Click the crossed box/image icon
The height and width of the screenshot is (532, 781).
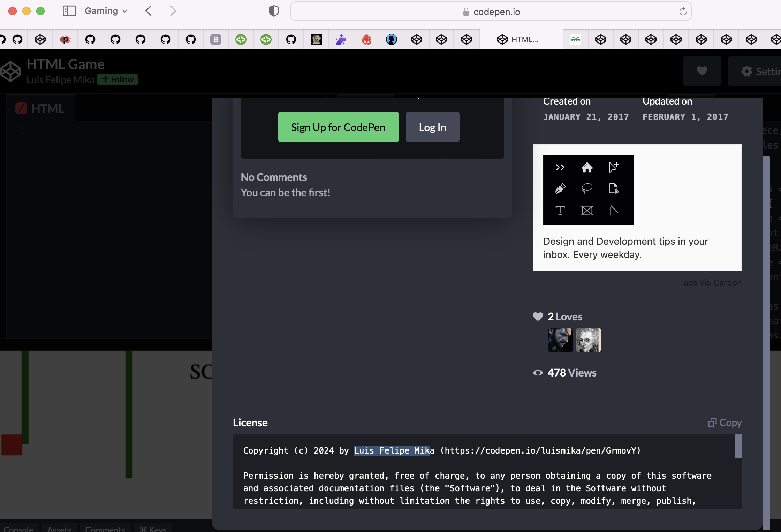coord(587,211)
